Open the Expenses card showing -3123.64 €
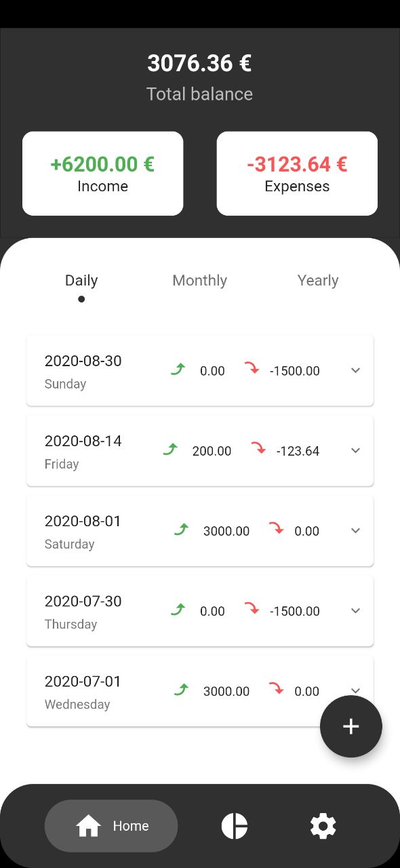Viewport: 400px width, 868px height. pos(297,174)
